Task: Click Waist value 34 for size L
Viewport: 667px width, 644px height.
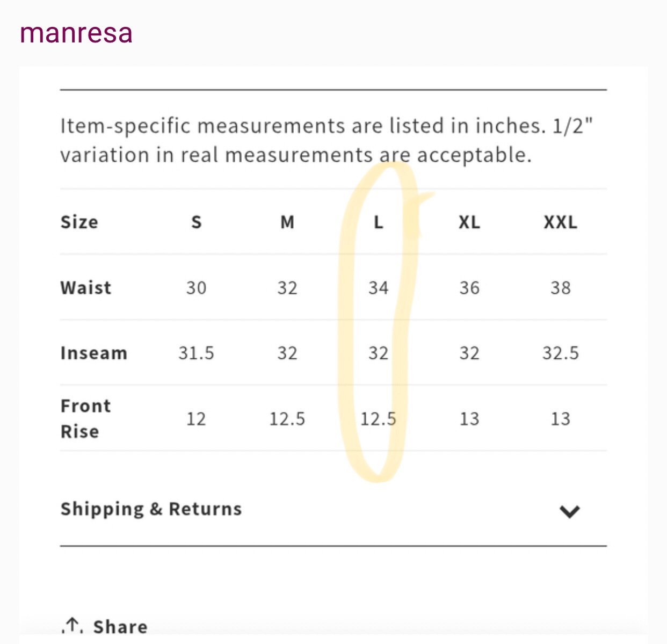Action: [x=378, y=288]
